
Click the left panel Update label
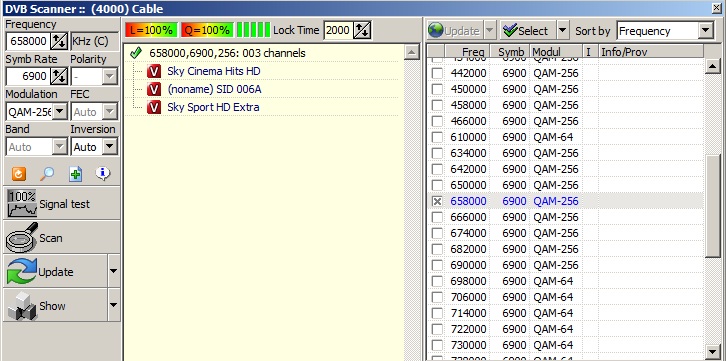coord(56,272)
